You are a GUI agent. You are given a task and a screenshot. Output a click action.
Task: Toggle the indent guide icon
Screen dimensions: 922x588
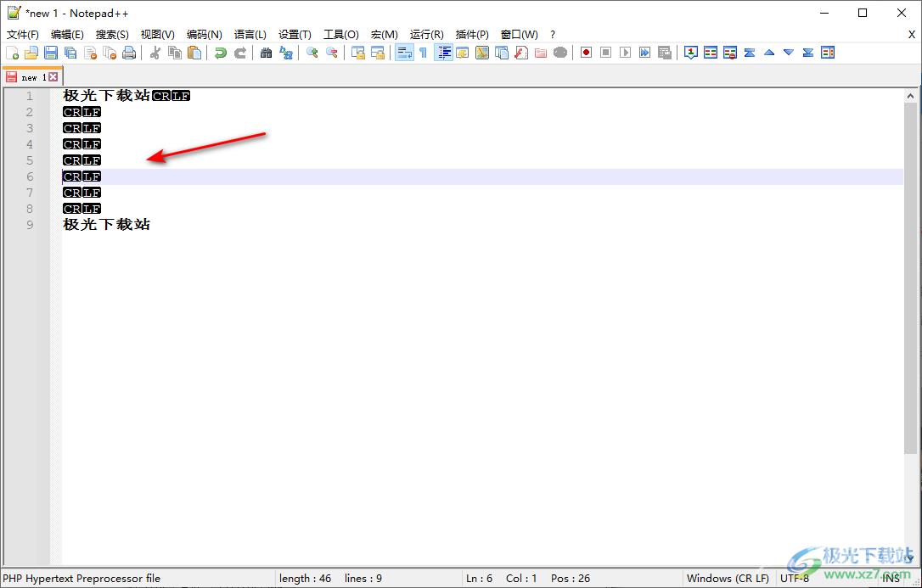pyautogui.click(x=443, y=53)
